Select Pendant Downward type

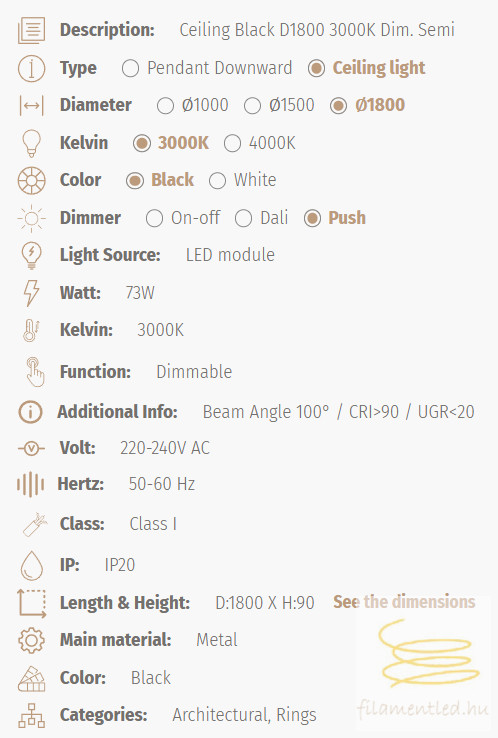[x=207, y=68]
